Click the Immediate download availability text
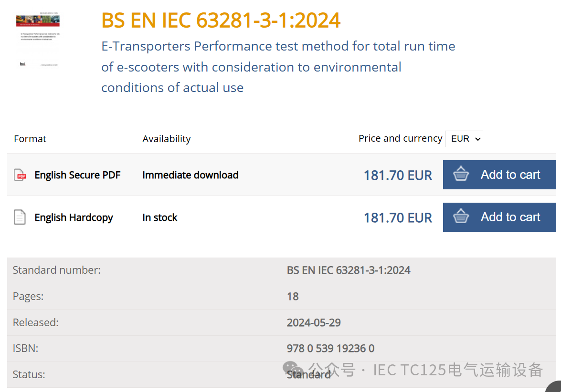Screen dimensions: 561x392 (x=190, y=175)
